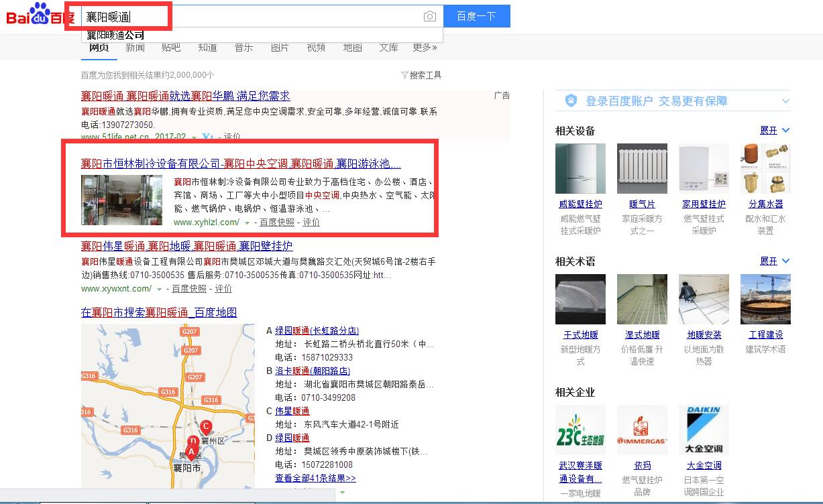Click the www.xyhlzl.com/ green URL
This screenshot has height=504, width=823.
pos(207,223)
